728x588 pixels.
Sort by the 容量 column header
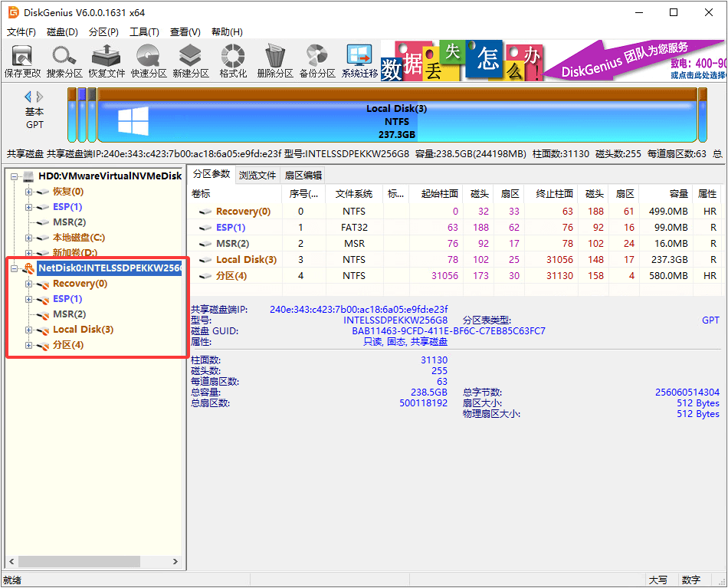[x=666, y=194]
